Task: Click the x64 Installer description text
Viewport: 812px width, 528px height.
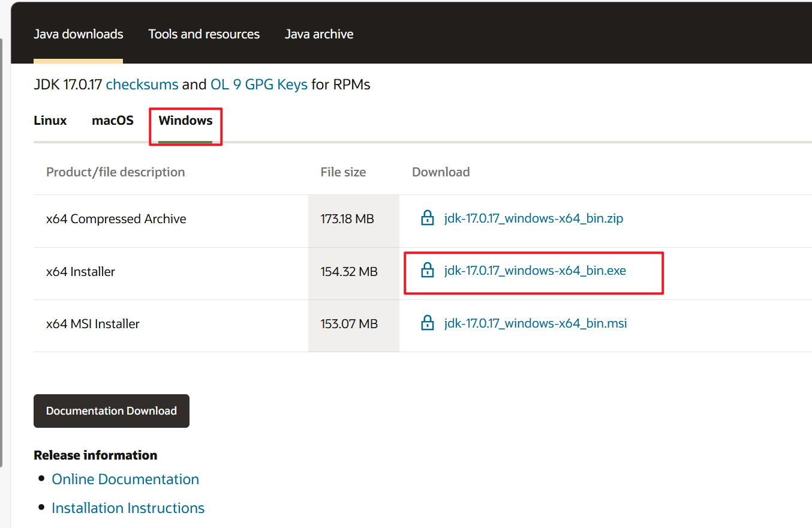Action: [80, 271]
